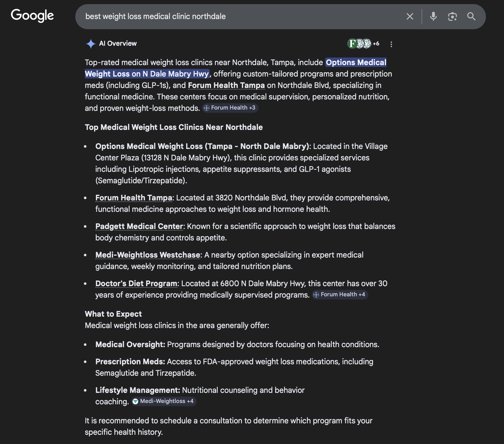The image size is (504, 444).
Task: Start voice search with microphone icon
Action: click(x=433, y=17)
